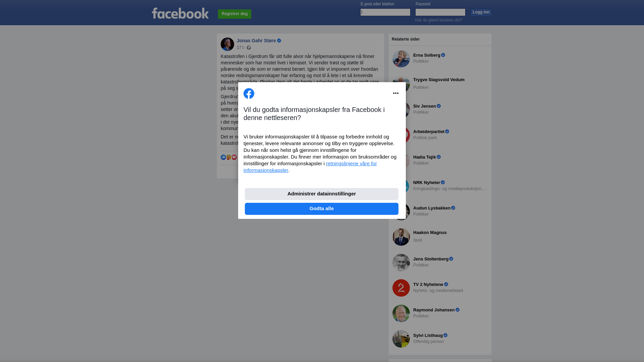The image size is (644, 362).
Task: Click the Registrer deg button
Action: [234, 14]
